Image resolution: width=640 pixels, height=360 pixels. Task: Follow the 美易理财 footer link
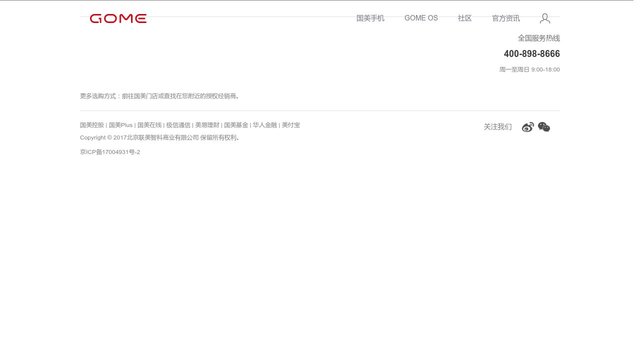(207, 125)
